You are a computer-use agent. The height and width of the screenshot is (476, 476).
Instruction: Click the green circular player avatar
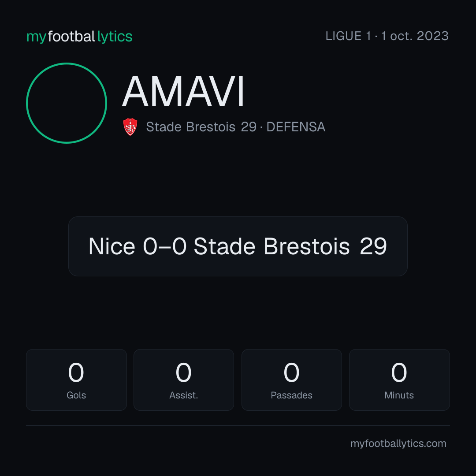[x=67, y=103]
